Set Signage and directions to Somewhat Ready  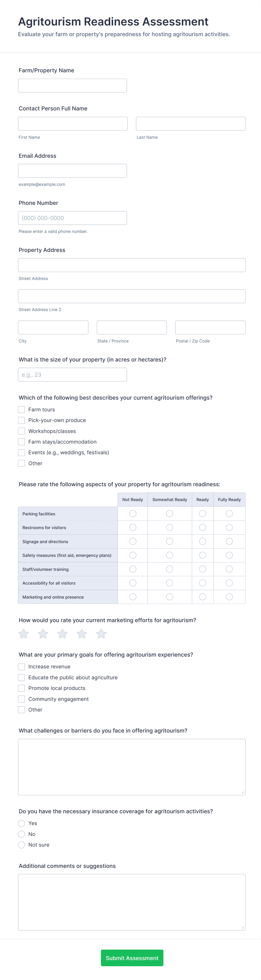click(x=170, y=541)
